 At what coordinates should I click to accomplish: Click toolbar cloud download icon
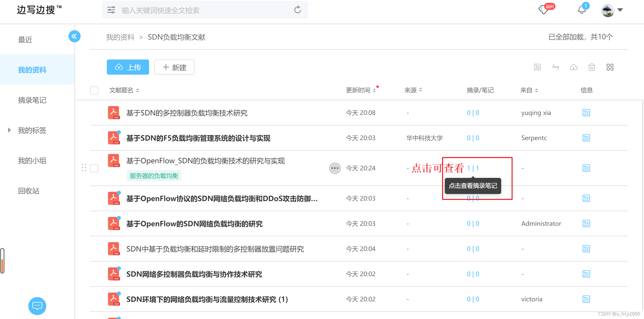pyautogui.click(x=574, y=67)
